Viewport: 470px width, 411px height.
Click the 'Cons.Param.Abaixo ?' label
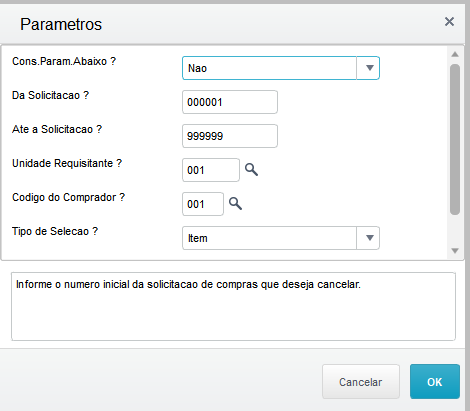coord(64,61)
